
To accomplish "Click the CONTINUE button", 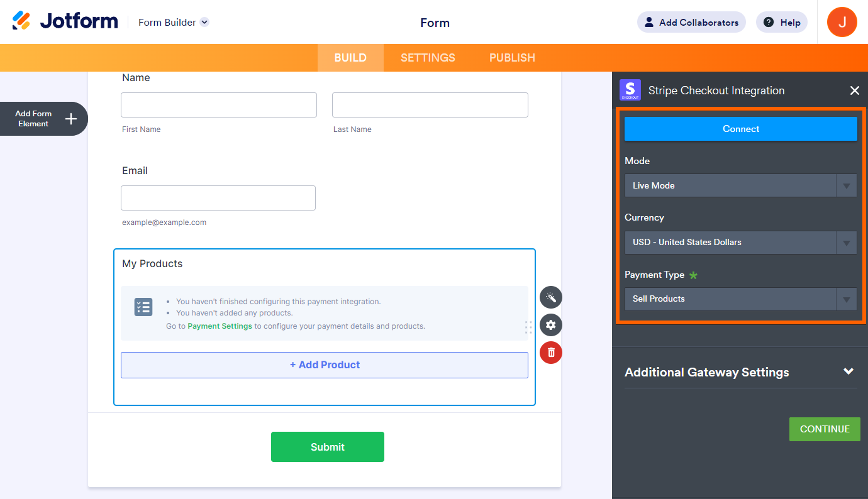I will pyautogui.click(x=825, y=429).
